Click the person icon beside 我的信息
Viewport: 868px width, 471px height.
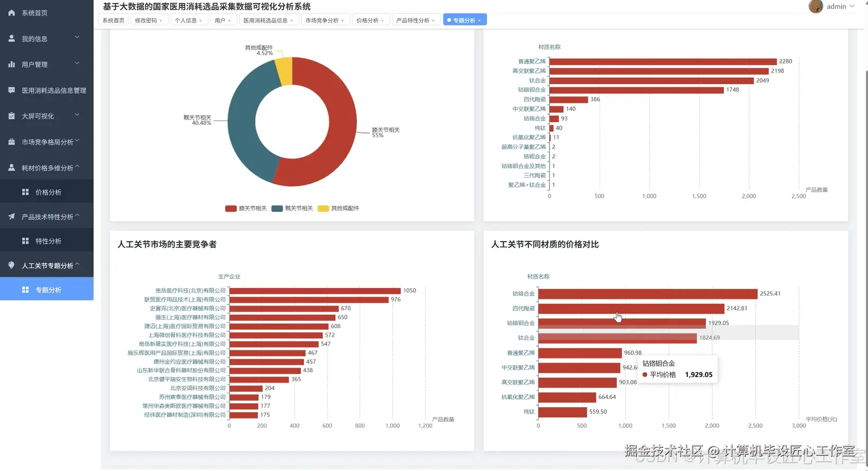pos(12,39)
